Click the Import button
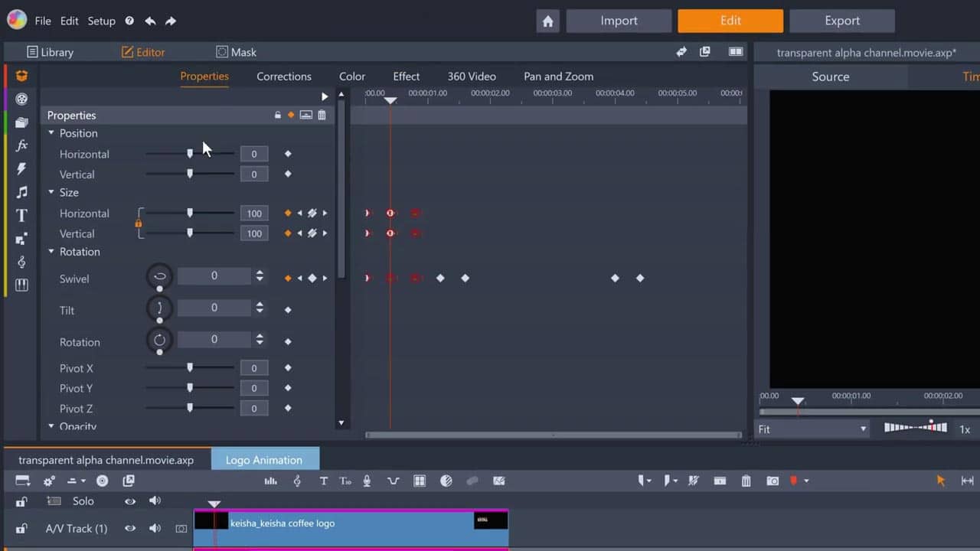The height and width of the screenshot is (551, 980). click(619, 21)
